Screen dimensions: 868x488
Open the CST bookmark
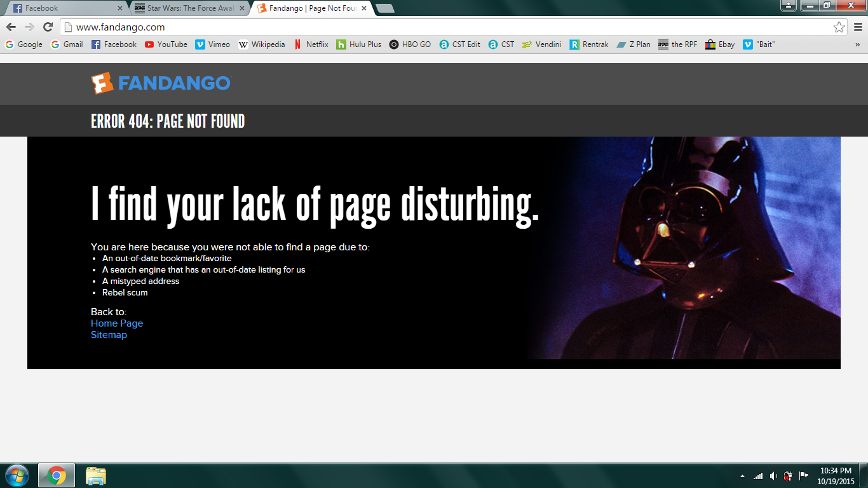[501, 44]
